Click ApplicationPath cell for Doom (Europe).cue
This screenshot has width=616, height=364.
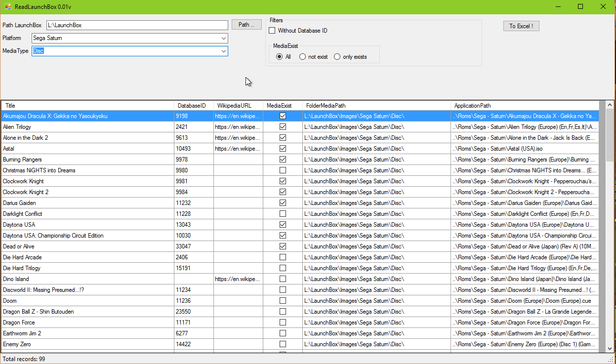pyautogui.click(x=525, y=301)
